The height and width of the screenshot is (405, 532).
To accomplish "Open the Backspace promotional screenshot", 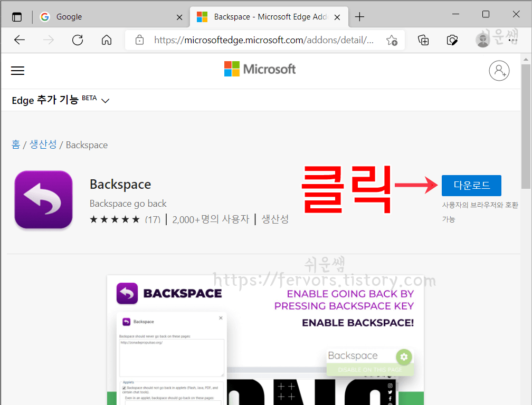I will [x=265, y=340].
